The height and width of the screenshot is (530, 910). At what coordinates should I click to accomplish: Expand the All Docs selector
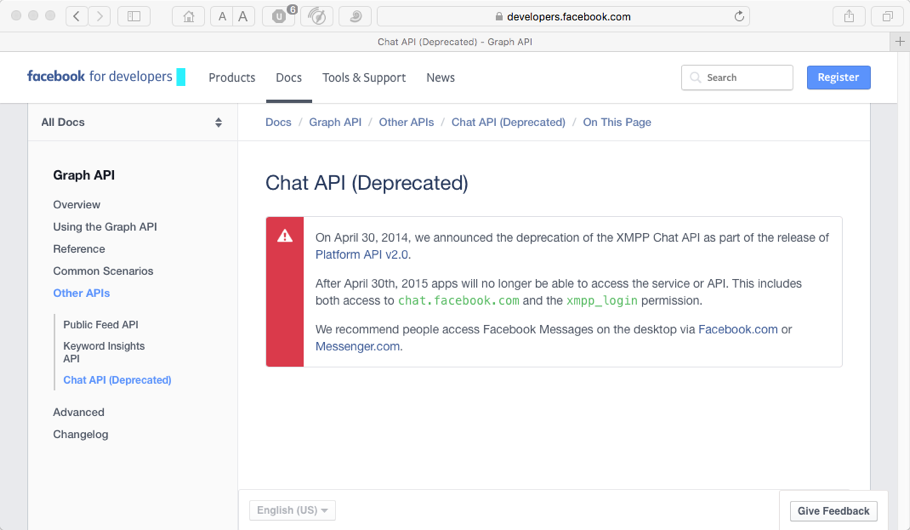(x=132, y=122)
